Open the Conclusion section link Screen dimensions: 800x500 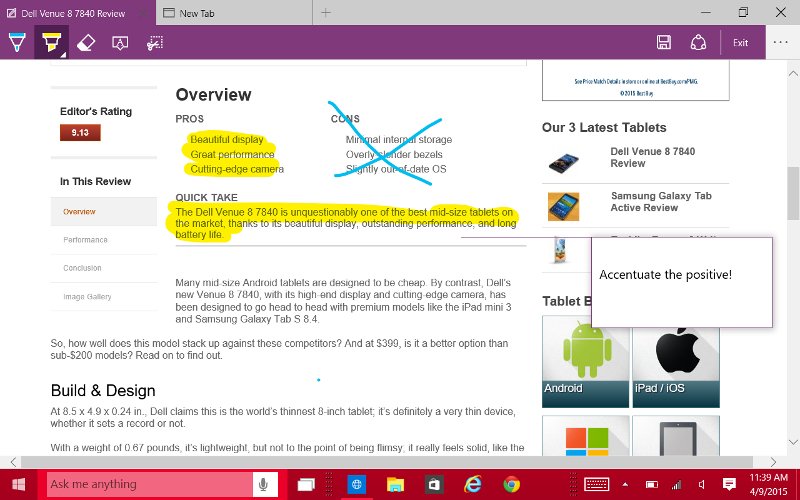[x=82, y=268]
